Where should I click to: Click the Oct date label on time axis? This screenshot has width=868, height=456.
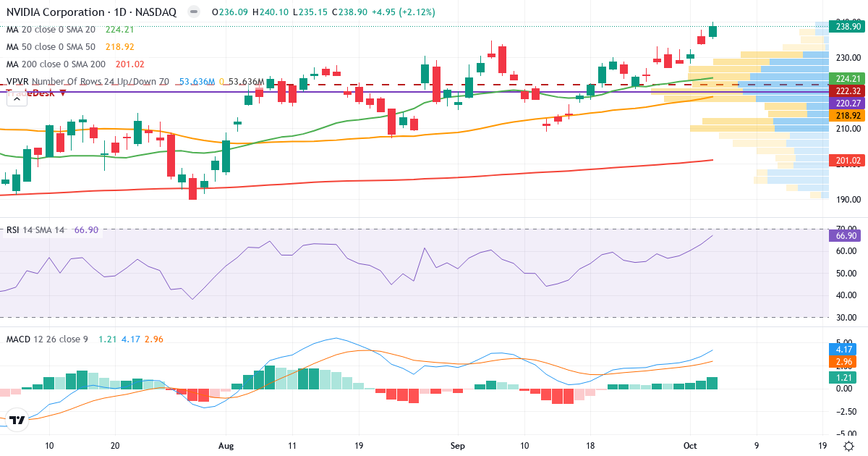pos(689,447)
